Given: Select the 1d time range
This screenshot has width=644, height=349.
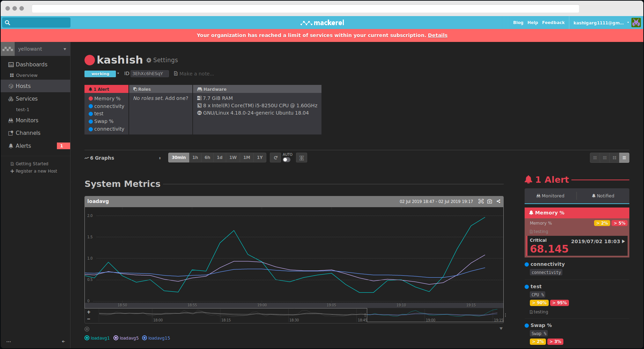Looking at the screenshot, I should coord(220,158).
